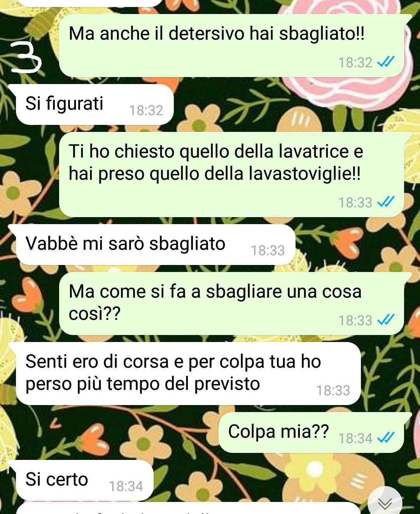Screen dimensions: 420x514
Task: Select the 'Colpa mia??' sent message
Action: [315, 432]
